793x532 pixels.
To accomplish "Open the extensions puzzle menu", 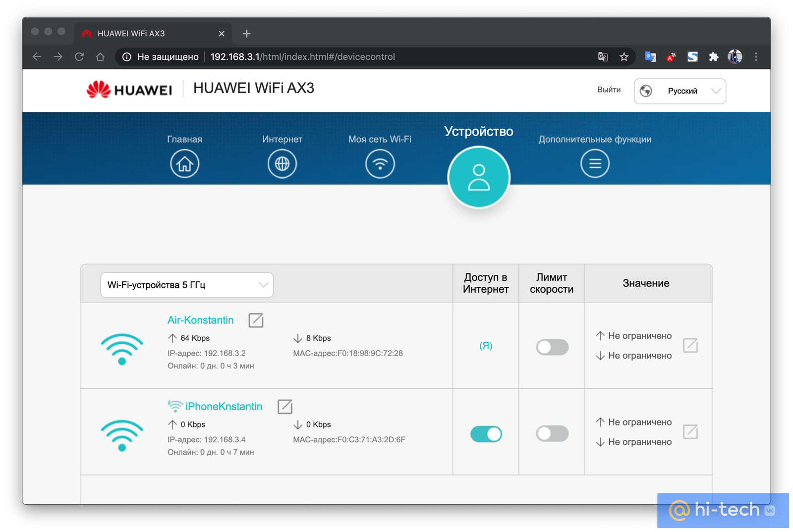I will (714, 57).
